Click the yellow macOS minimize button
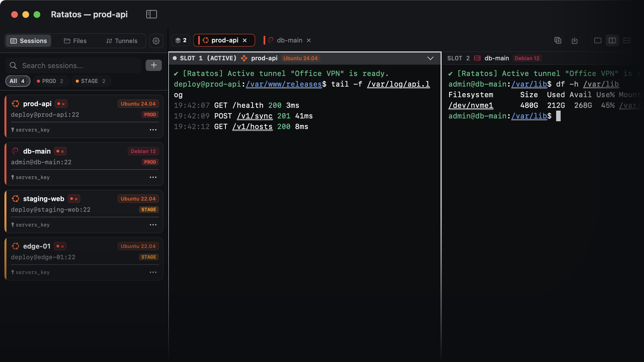The height and width of the screenshot is (362, 644). (x=26, y=15)
